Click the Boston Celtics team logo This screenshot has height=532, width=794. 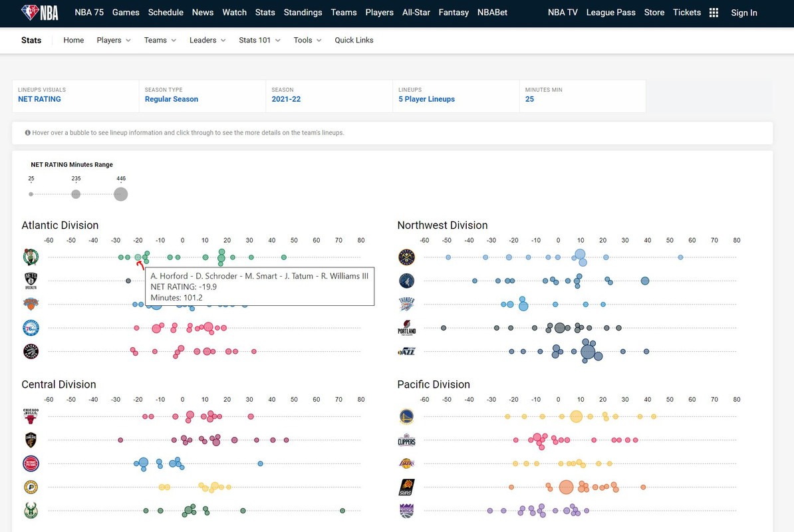click(31, 257)
